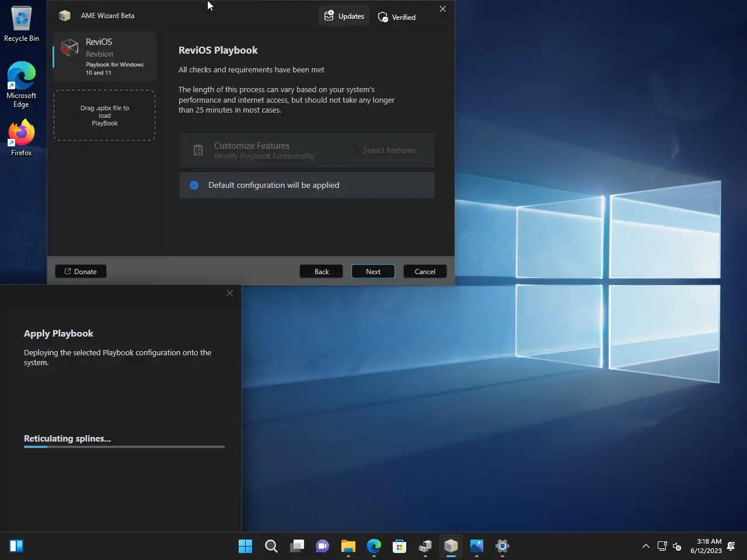Click the Select features button
The height and width of the screenshot is (560, 747).
pyautogui.click(x=389, y=150)
